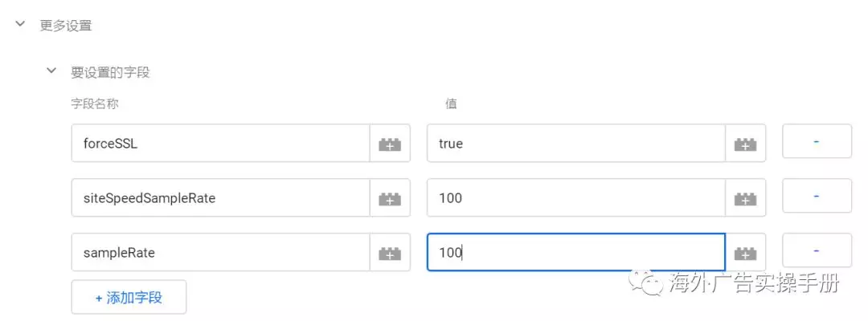Open variable picker for siteSpeedSampleRate value field
This screenshot has height=321, width=868.
coord(745,198)
